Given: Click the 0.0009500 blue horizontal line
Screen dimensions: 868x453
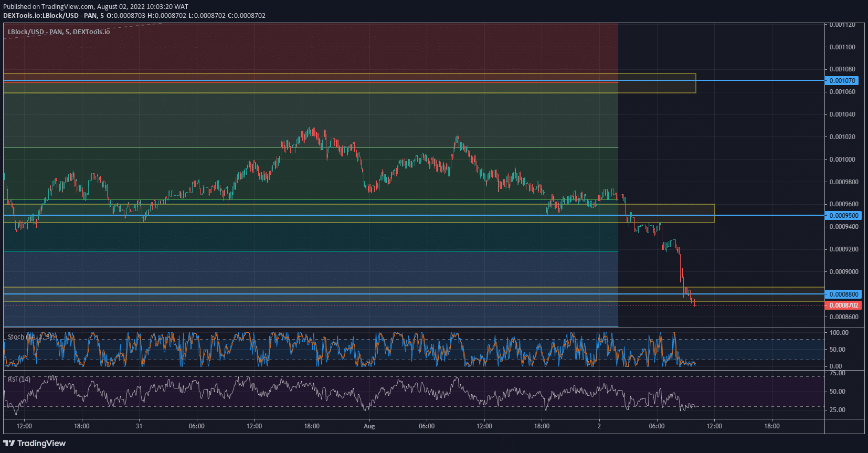Looking at the screenshot, I should click(414, 215).
